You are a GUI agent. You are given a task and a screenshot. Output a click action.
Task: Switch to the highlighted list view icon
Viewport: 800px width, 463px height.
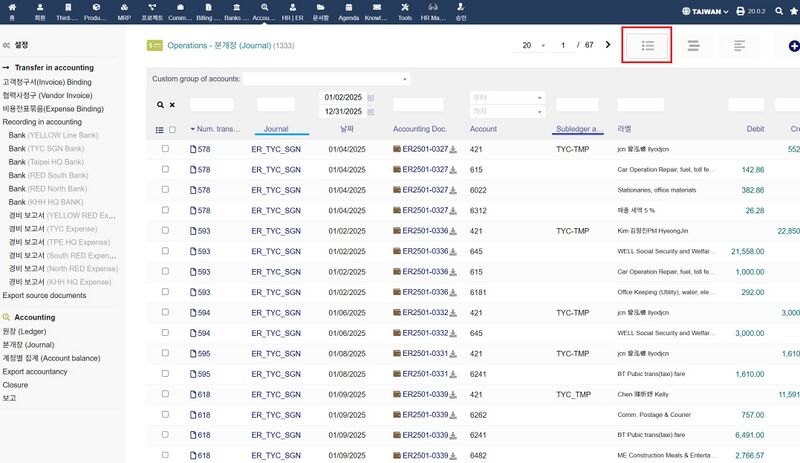(647, 46)
